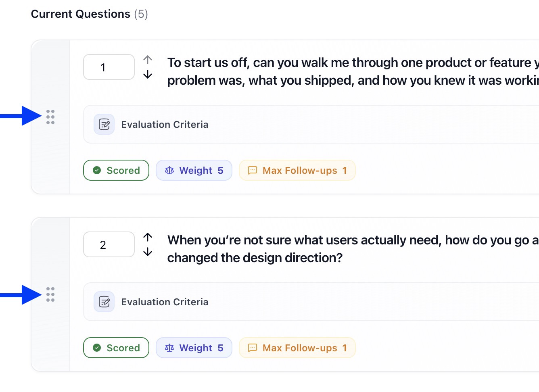The width and height of the screenshot is (539, 392).
Task: Click green checkmark in question 1 Scored
Action: [x=97, y=170]
